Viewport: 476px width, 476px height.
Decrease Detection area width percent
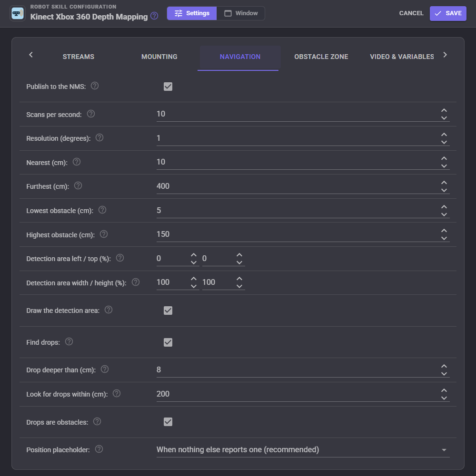point(194,286)
